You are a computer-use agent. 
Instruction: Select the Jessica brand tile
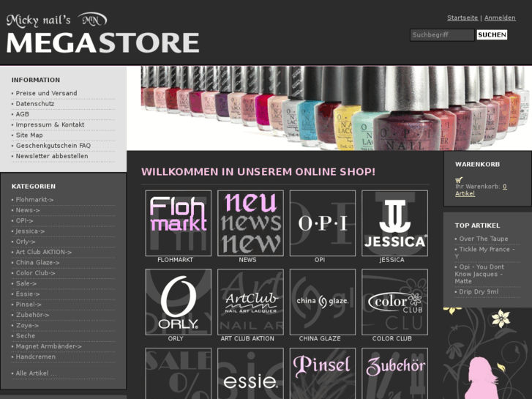pos(395,223)
